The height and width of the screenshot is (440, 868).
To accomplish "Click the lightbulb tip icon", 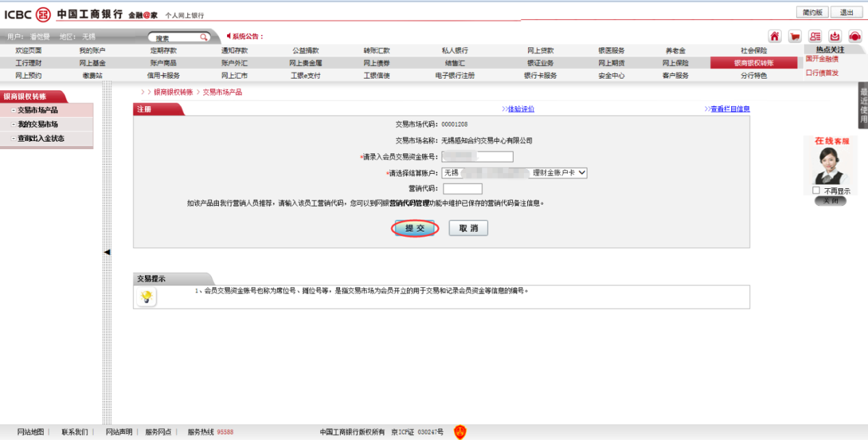I will pyautogui.click(x=146, y=297).
